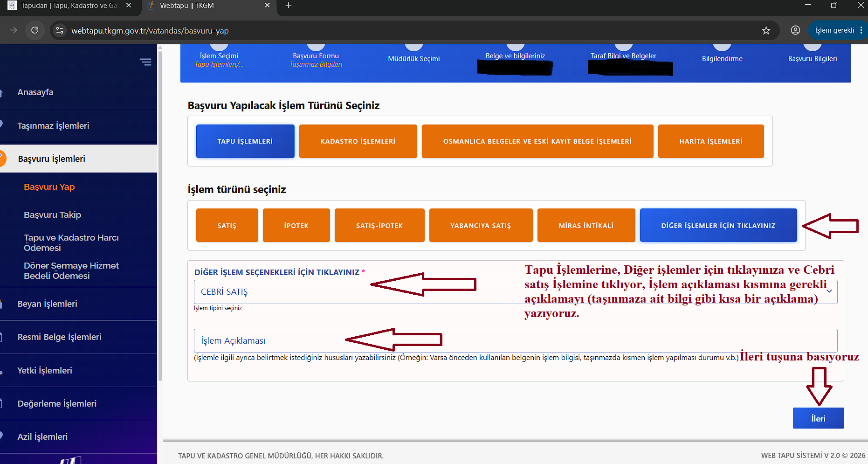Screen dimensions: 868x464
Task: Focus the webtapu.tkgm.gov.tr address bar
Action: (x=150, y=31)
